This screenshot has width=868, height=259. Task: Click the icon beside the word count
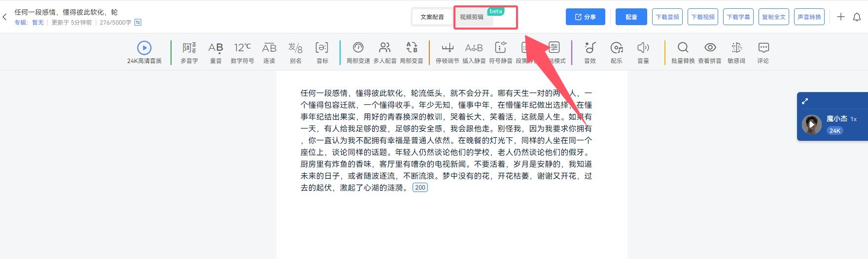click(x=138, y=22)
